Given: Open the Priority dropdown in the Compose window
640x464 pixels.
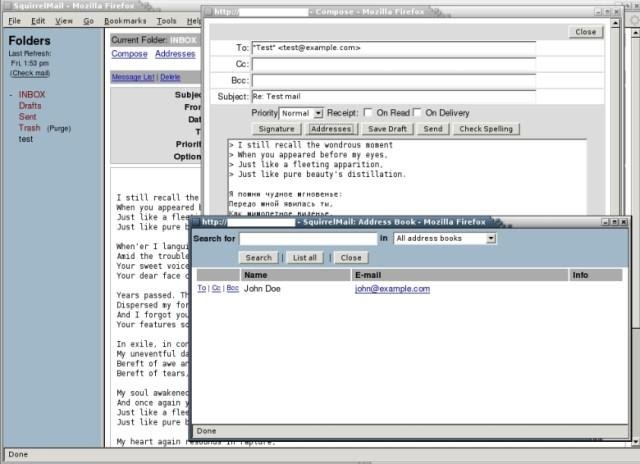Looking at the screenshot, I should (301, 113).
